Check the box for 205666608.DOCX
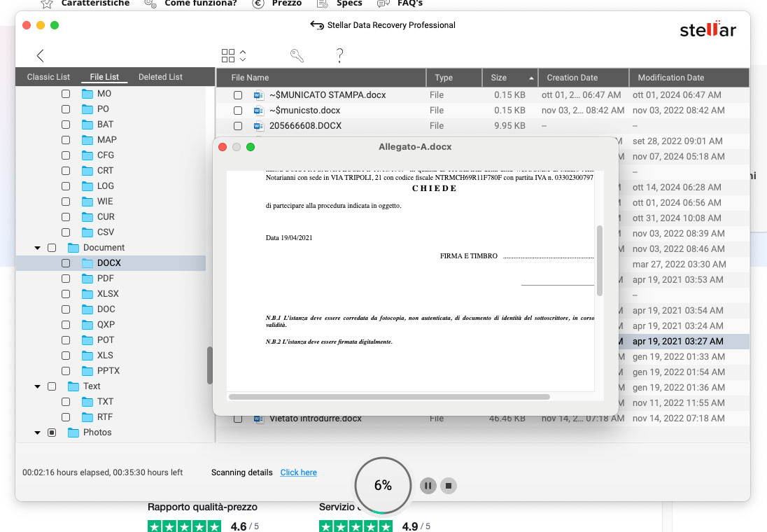This screenshot has width=767, height=532. (x=238, y=126)
